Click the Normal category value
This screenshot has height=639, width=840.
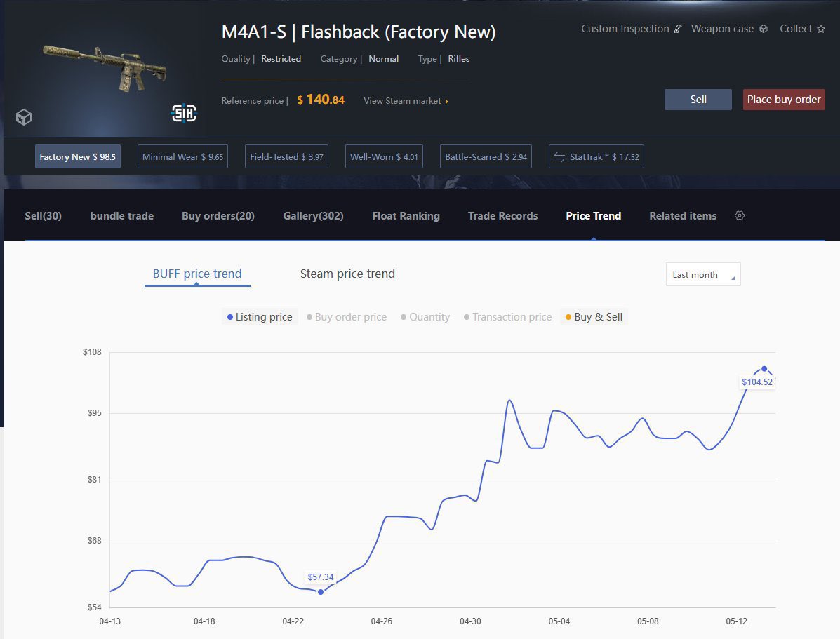384,58
